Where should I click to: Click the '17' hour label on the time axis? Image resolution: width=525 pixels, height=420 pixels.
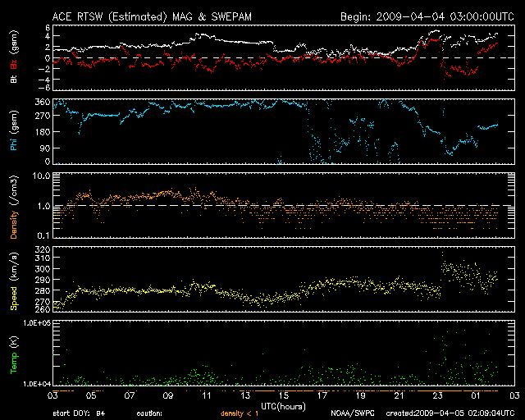(322, 395)
